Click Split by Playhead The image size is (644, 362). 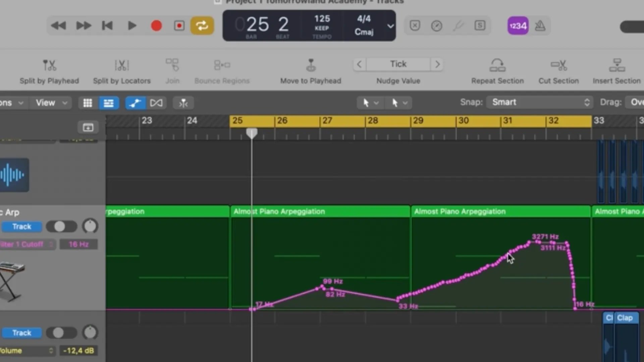click(x=49, y=71)
